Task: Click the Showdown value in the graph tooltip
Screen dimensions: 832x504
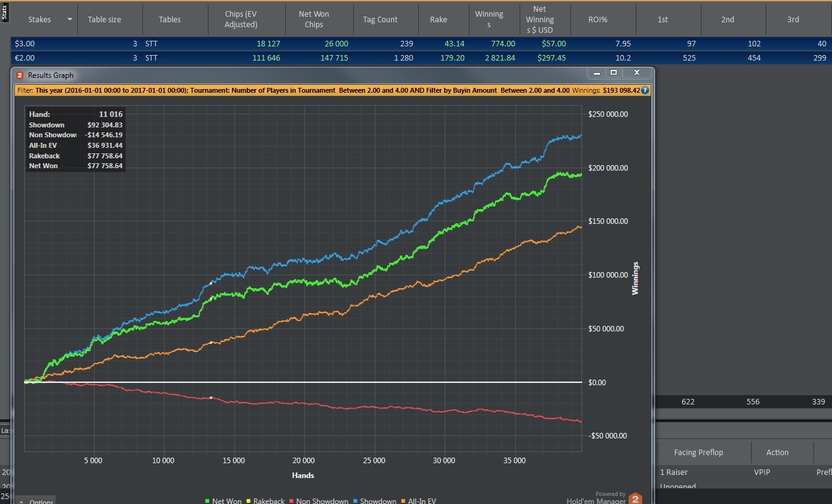Action: tap(105, 125)
